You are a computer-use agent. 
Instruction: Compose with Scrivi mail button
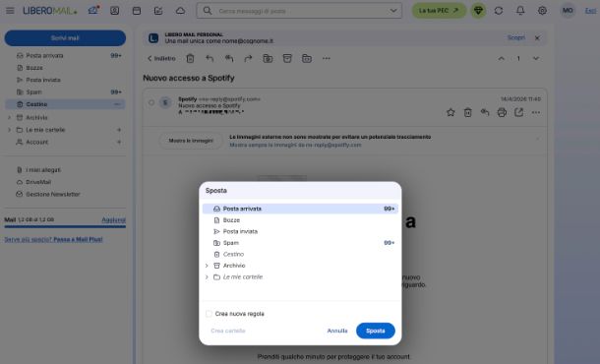click(65, 38)
